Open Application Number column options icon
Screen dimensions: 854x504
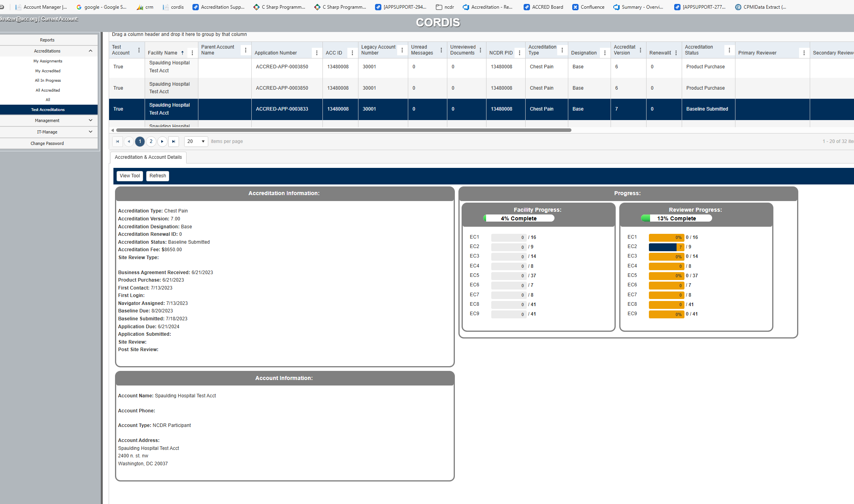[x=317, y=53]
